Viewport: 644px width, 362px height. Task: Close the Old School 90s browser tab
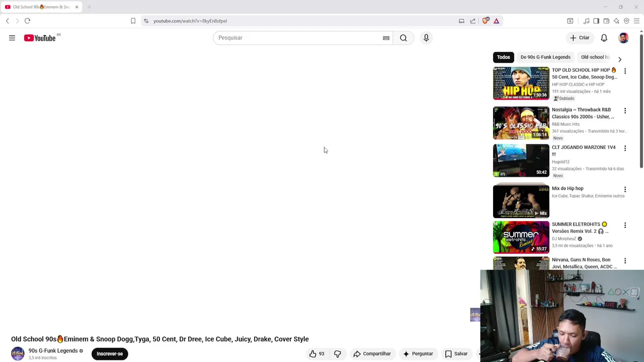[76, 7]
